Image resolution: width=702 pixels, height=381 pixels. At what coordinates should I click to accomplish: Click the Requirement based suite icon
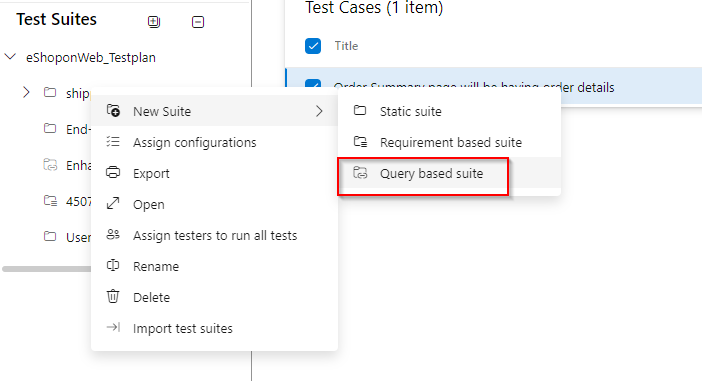(x=360, y=142)
